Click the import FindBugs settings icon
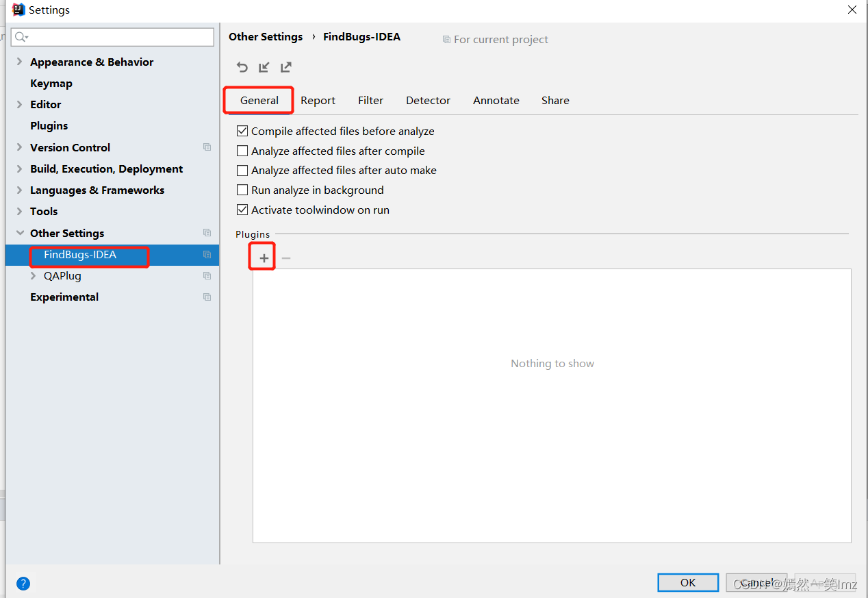 (x=264, y=66)
